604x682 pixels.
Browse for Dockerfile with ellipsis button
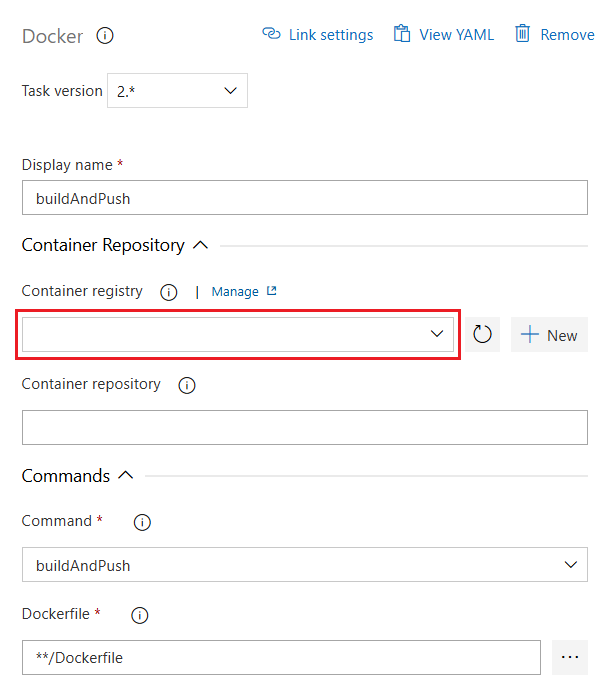[x=570, y=657]
